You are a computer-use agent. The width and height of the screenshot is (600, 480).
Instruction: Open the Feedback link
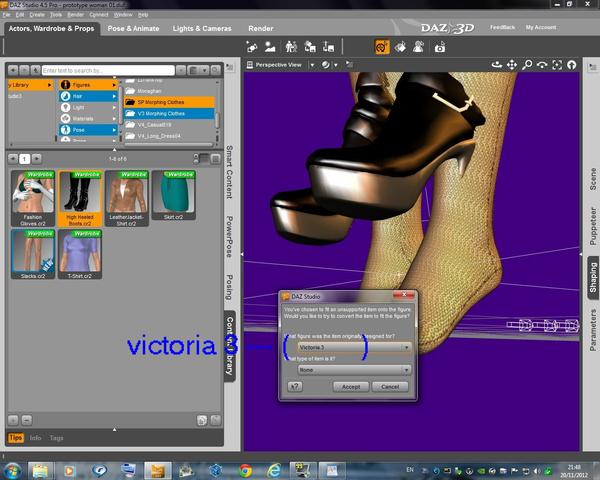coord(502,27)
